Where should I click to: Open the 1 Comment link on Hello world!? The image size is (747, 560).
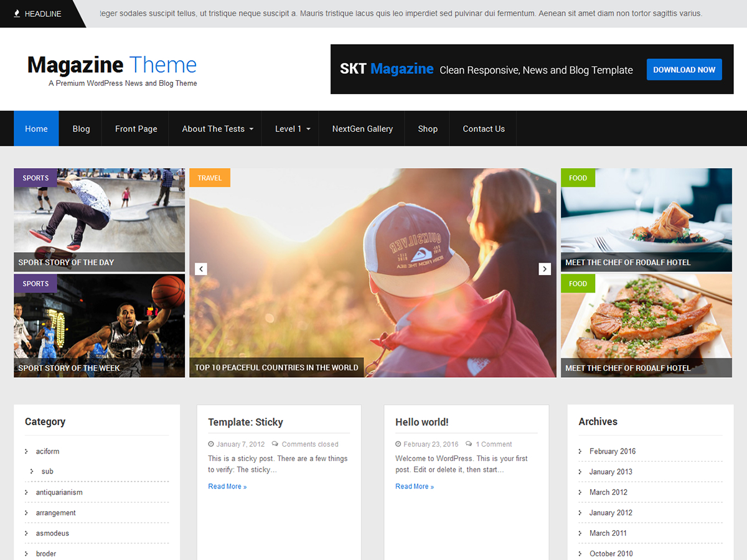[494, 444]
